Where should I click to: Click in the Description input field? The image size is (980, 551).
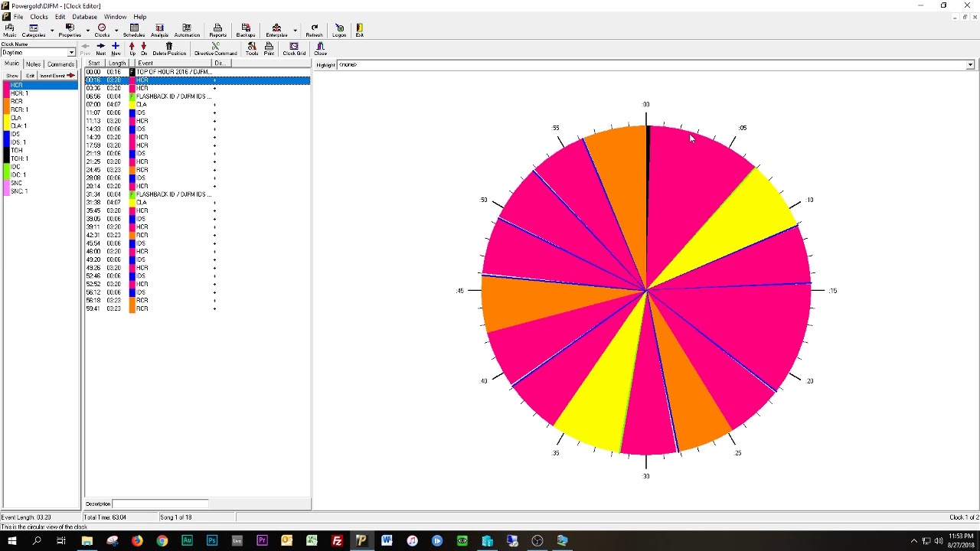(160, 504)
